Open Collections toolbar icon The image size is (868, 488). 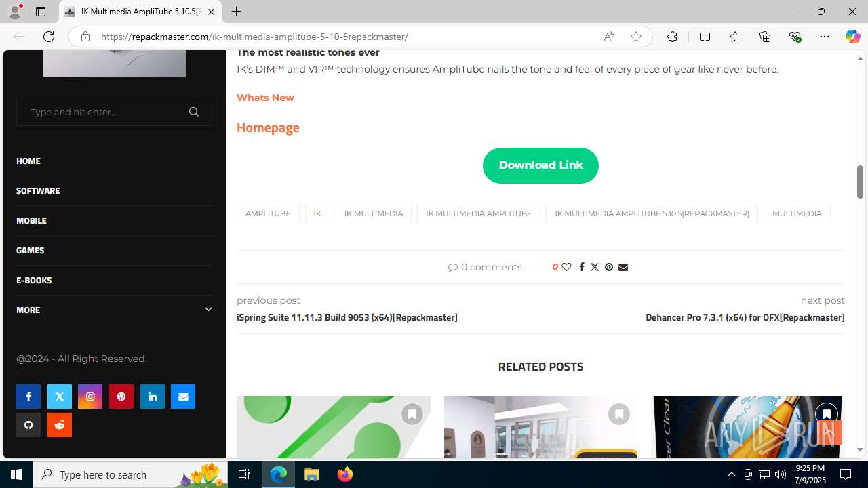click(765, 37)
